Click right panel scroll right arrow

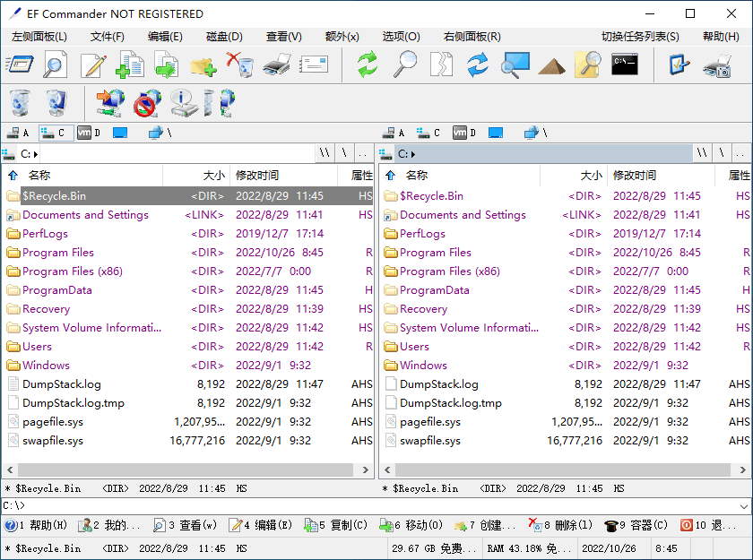(742, 470)
